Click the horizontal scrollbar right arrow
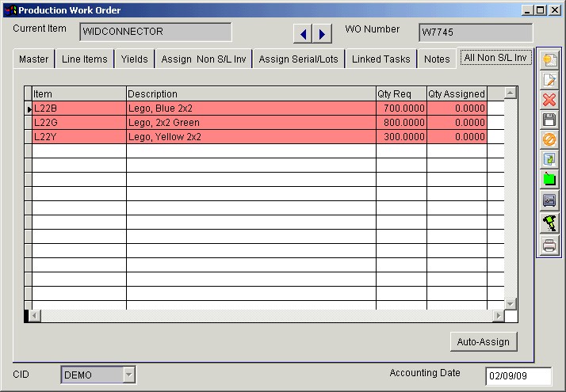 point(498,316)
